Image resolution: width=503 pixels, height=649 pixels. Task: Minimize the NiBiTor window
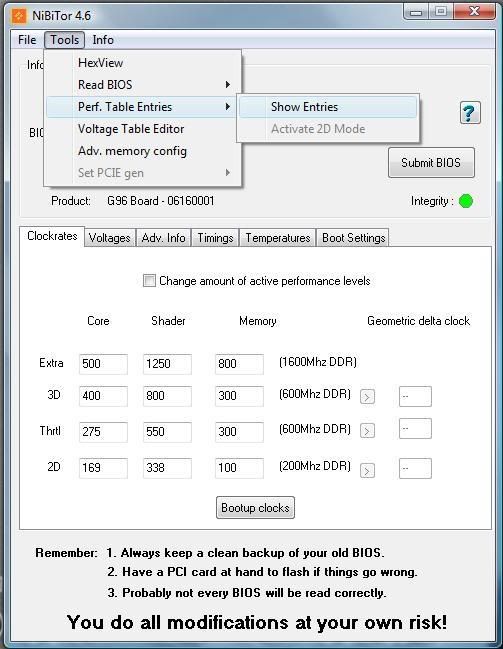click(416, 12)
